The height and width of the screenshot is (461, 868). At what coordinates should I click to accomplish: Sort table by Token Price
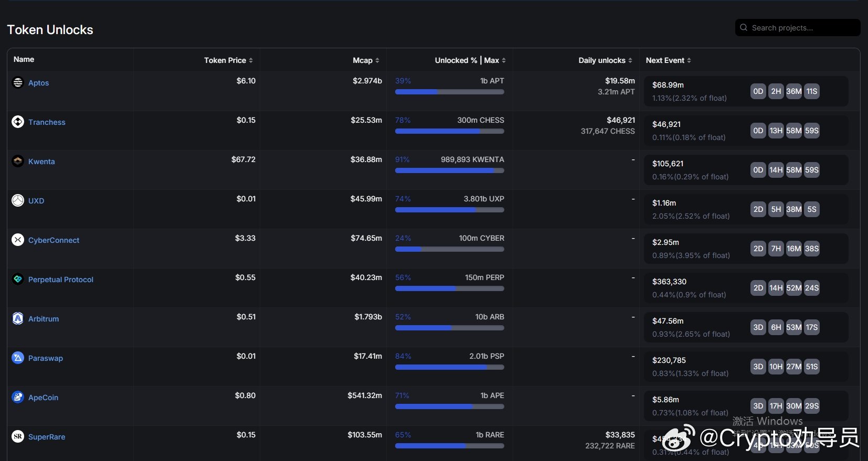coord(228,60)
